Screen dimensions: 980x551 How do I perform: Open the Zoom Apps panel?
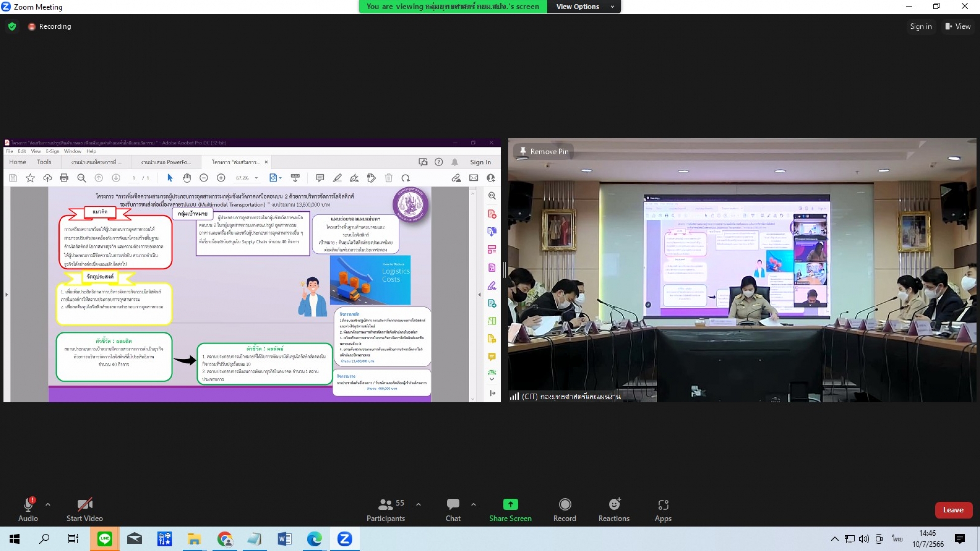tap(663, 509)
